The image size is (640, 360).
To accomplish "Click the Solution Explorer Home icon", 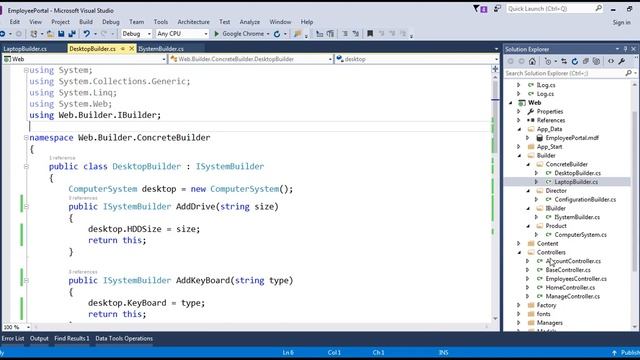I will point(532,61).
